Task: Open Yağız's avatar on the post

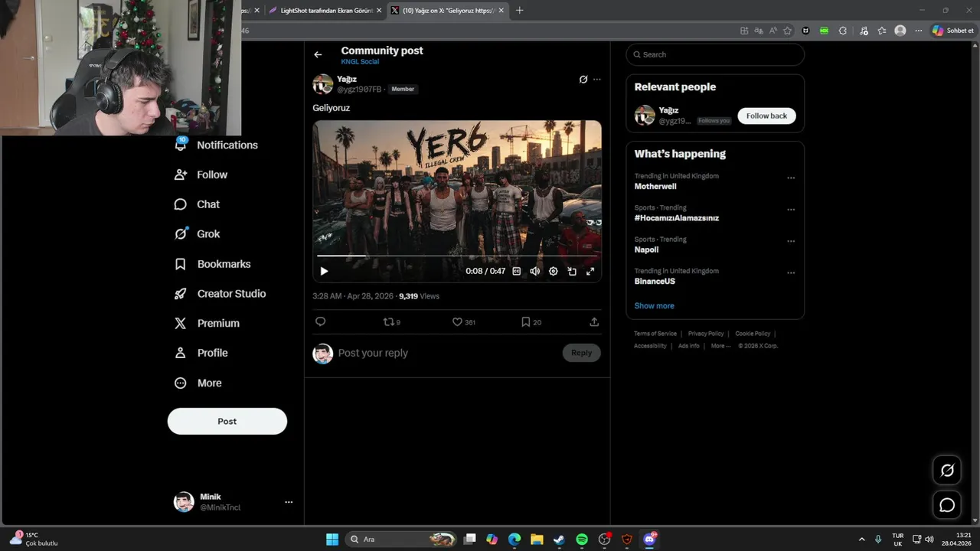Action: (x=323, y=84)
